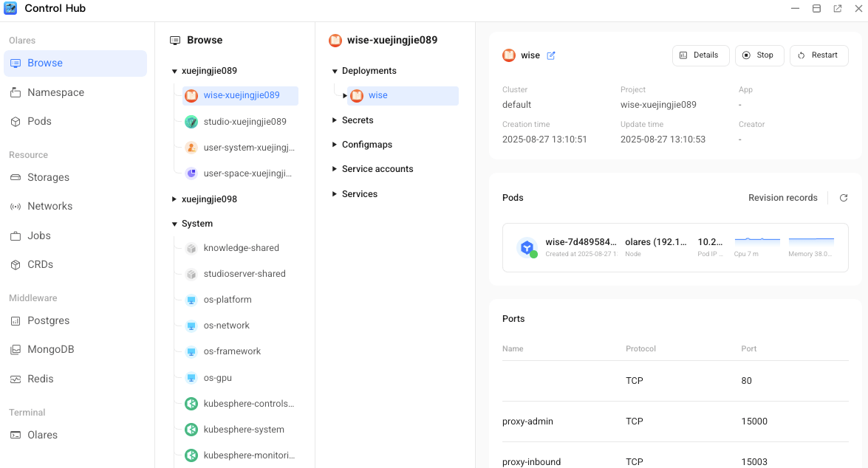Expand the Configmaps section
Screen dimensions: 868x468
tap(335, 145)
